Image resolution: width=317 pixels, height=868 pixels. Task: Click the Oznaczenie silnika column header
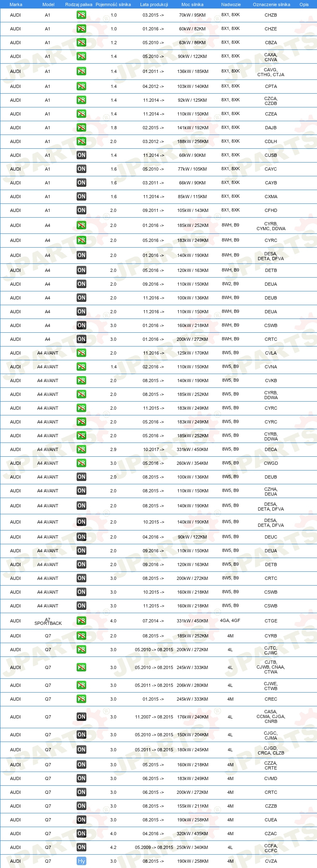coord(271,4)
